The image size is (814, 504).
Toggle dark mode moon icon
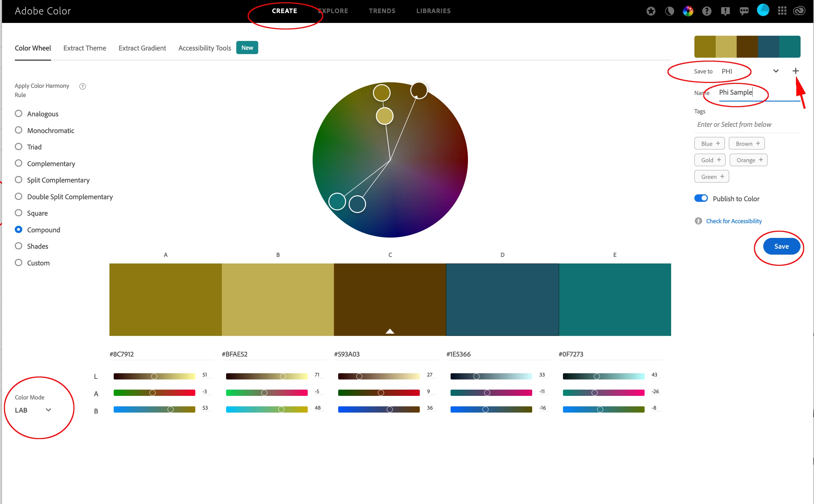tap(669, 11)
